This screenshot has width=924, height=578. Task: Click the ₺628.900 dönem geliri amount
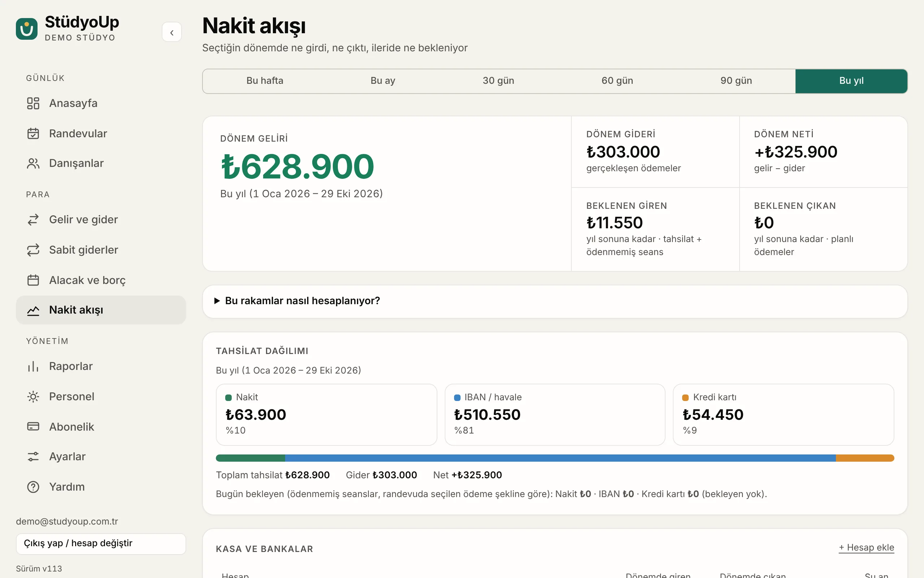coord(297,167)
